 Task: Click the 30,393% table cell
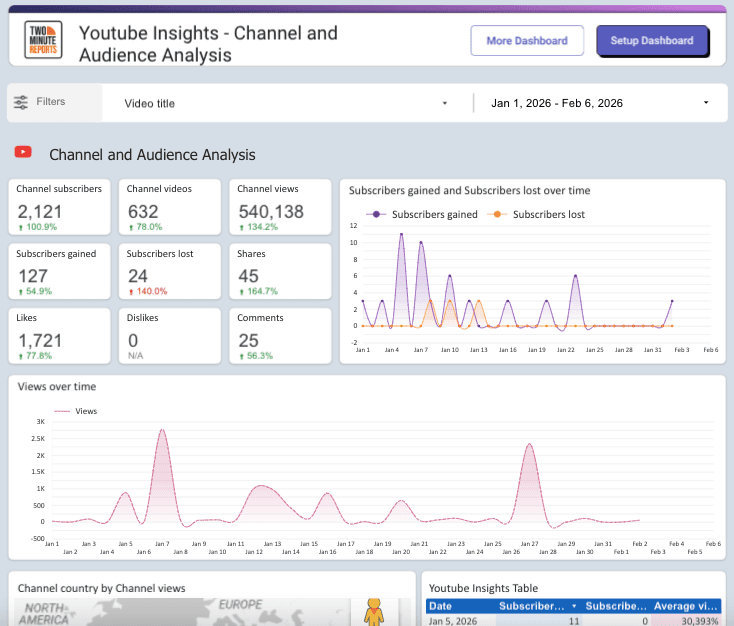click(700, 621)
